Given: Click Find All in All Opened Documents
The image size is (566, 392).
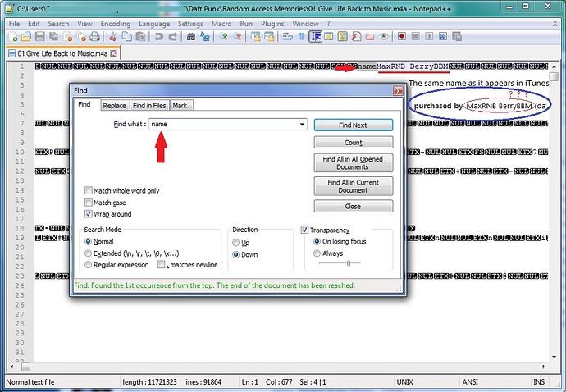Looking at the screenshot, I should click(x=354, y=163).
